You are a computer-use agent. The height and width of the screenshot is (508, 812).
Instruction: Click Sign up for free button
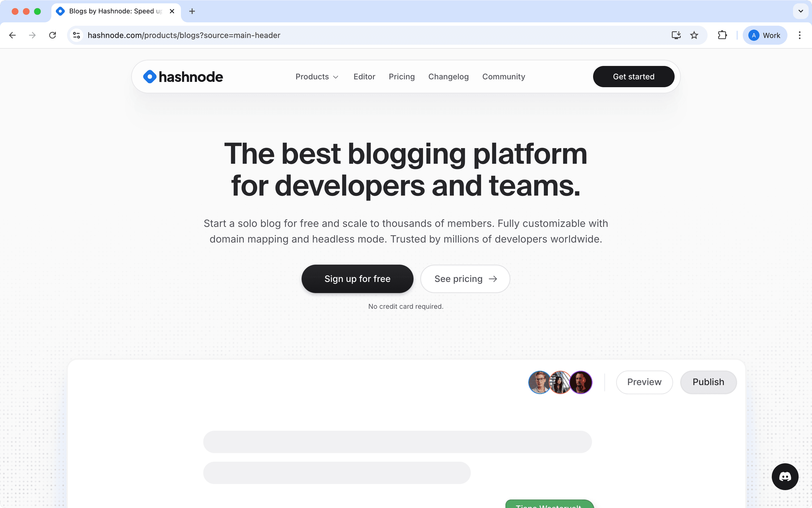pos(357,279)
